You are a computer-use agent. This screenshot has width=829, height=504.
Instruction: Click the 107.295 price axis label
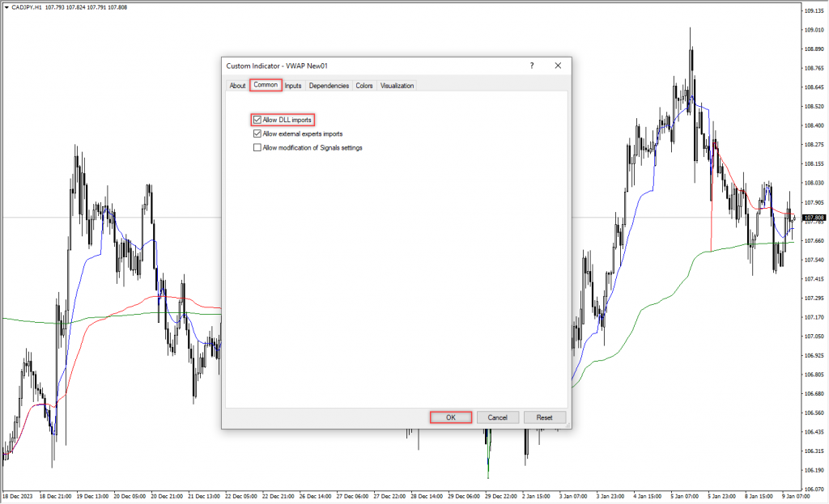(x=814, y=298)
